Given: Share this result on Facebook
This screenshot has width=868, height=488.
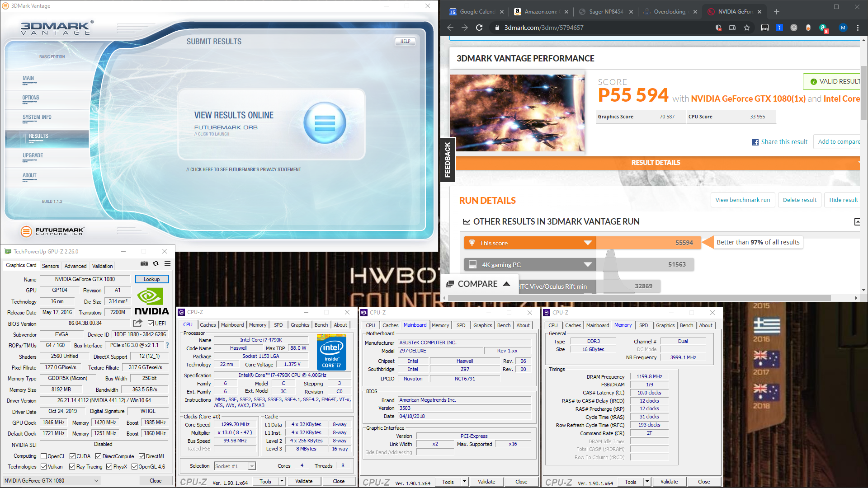Looking at the screenshot, I should (780, 142).
